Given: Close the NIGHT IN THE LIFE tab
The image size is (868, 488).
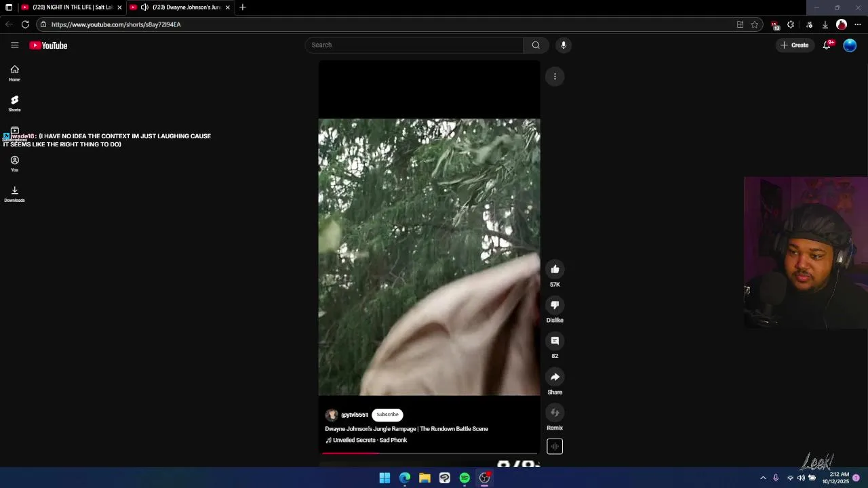Looking at the screenshot, I should (x=119, y=7).
